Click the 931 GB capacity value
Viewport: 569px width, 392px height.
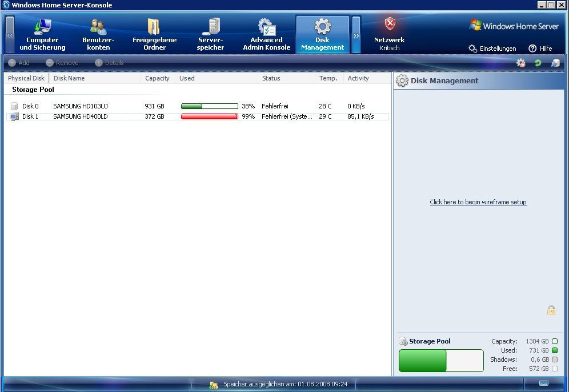tap(155, 106)
